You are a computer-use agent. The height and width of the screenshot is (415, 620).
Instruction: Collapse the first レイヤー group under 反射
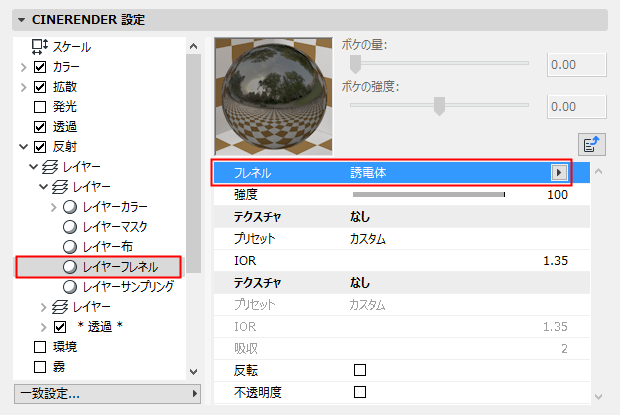tap(34, 167)
